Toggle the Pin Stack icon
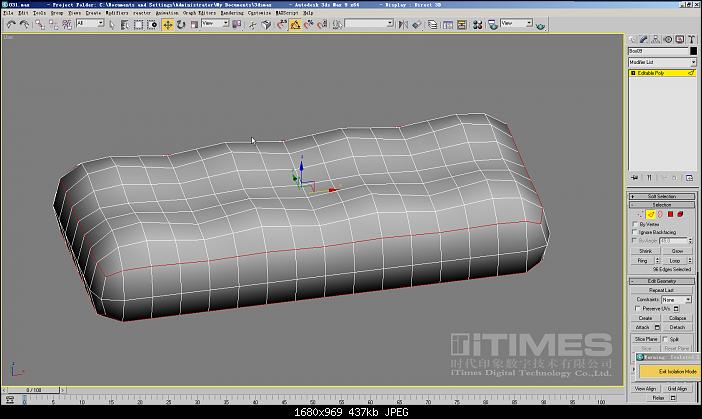Image resolution: width=702 pixels, height=419 pixels. 634,178
